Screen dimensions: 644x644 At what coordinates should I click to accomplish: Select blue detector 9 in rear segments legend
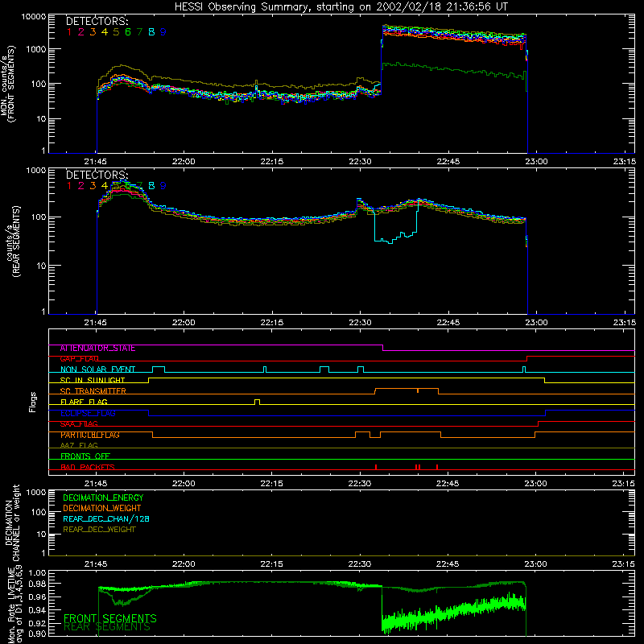[163, 186]
